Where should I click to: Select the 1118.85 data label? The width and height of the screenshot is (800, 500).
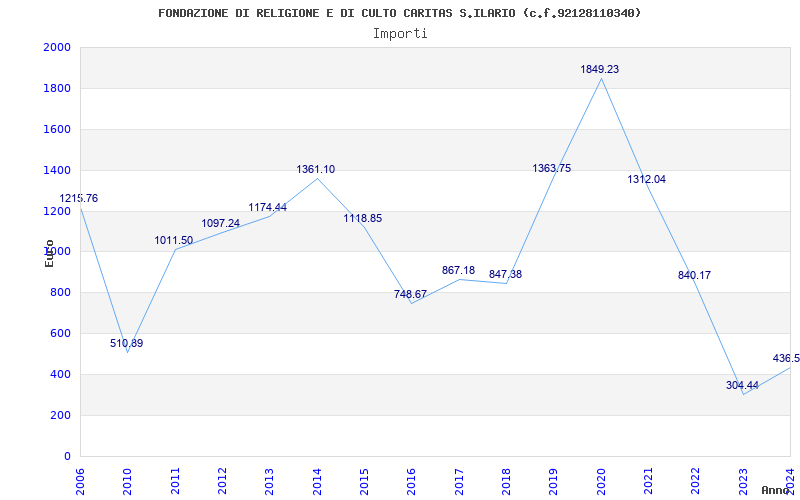click(x=363, y=218)
